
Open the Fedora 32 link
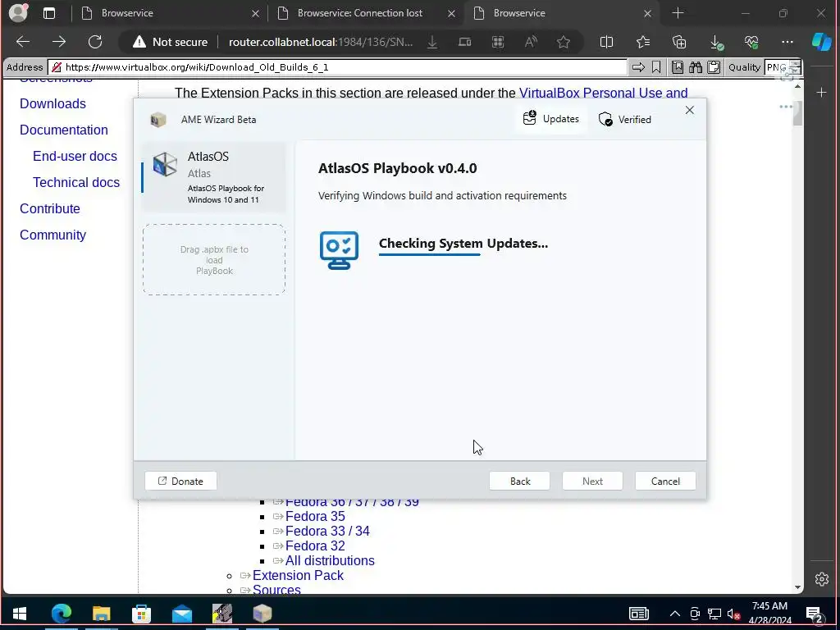(x=315, y=546)
